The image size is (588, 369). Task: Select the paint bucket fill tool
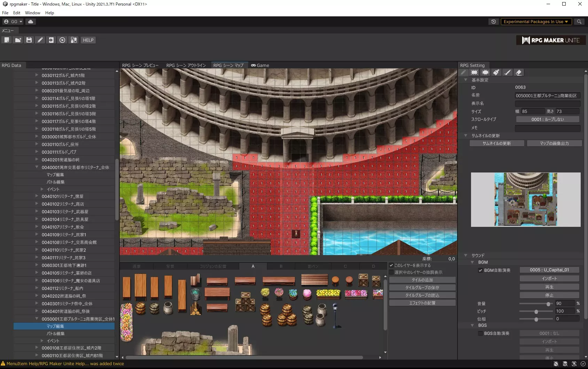pyautogui.click(x=496, y=72)
